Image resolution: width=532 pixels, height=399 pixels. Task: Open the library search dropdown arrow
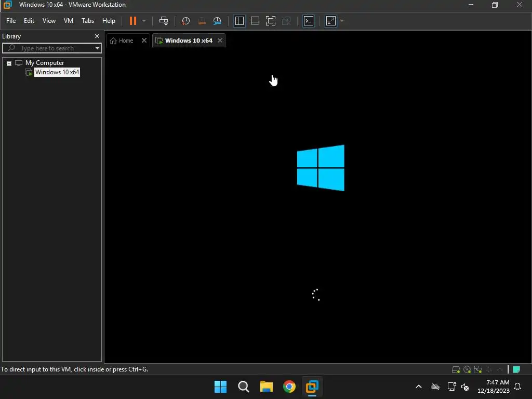[97, 48]
